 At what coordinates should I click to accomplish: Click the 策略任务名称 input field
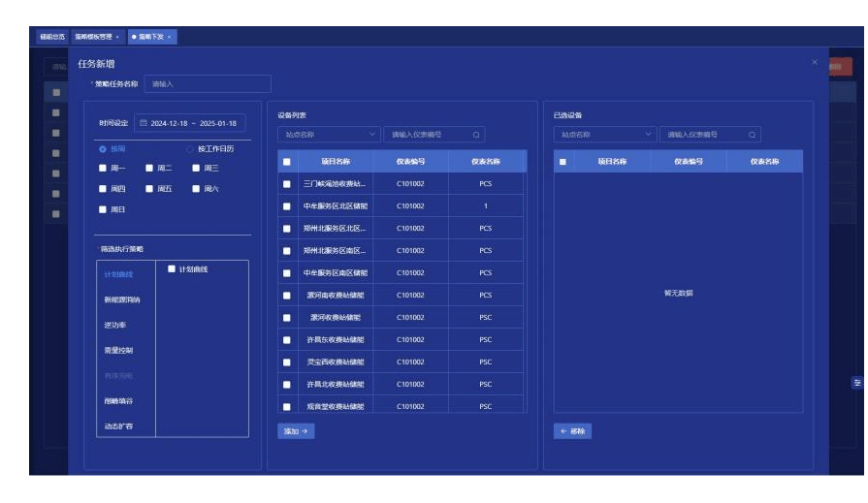[x=208, y=83]
